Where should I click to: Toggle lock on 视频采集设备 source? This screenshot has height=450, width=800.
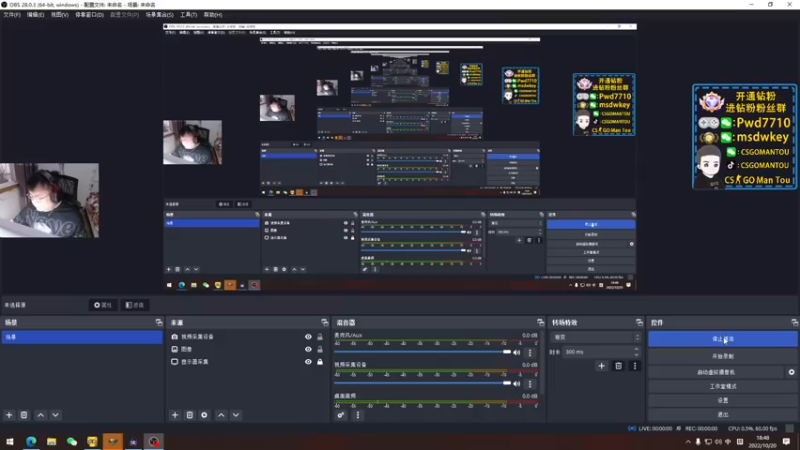coord(320,337)
